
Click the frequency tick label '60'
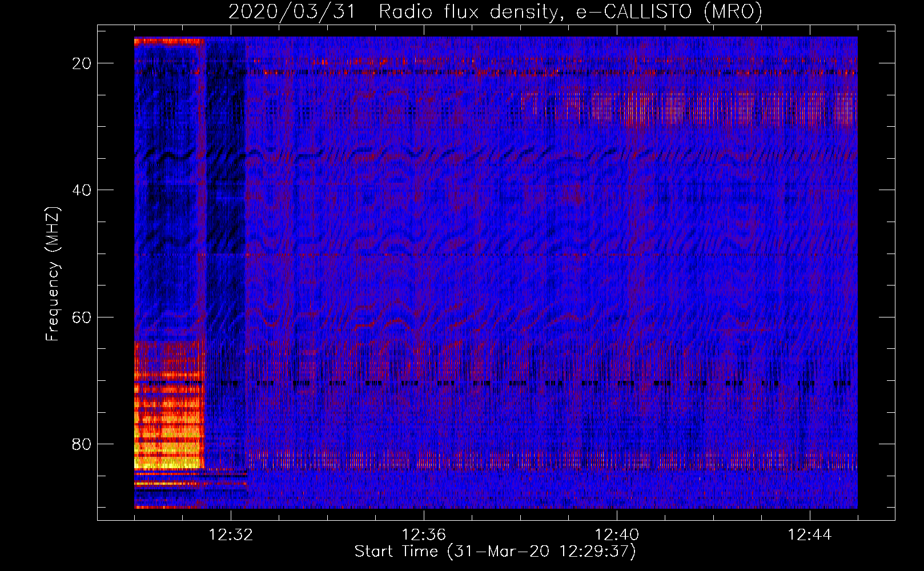click(x=82, y=317)
